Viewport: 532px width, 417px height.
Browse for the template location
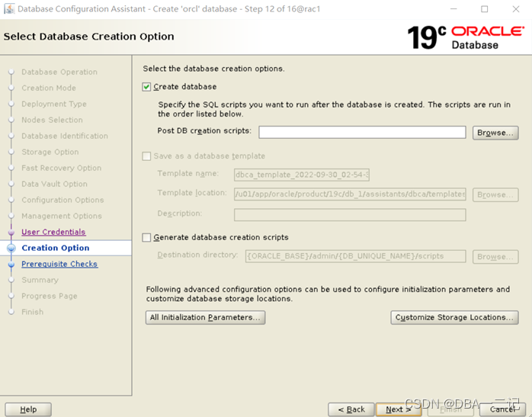pyautogui.click(x=495, y=194)
